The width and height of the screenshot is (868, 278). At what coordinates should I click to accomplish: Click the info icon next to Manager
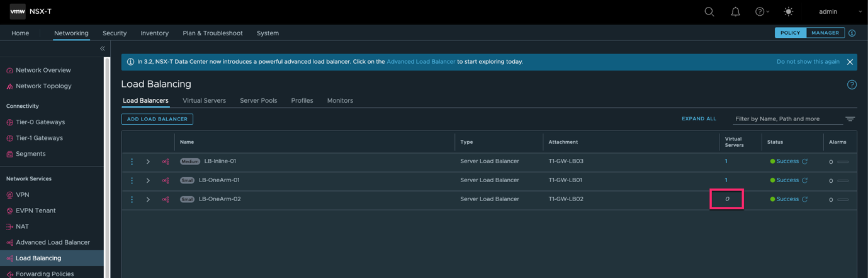tap(852, 33)
